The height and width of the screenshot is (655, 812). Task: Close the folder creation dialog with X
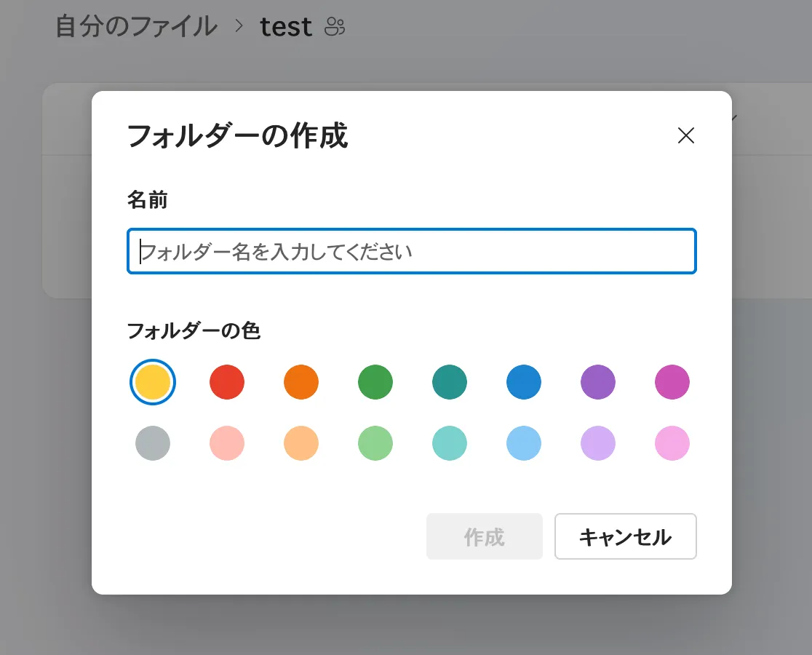click(x=686, y=135)
